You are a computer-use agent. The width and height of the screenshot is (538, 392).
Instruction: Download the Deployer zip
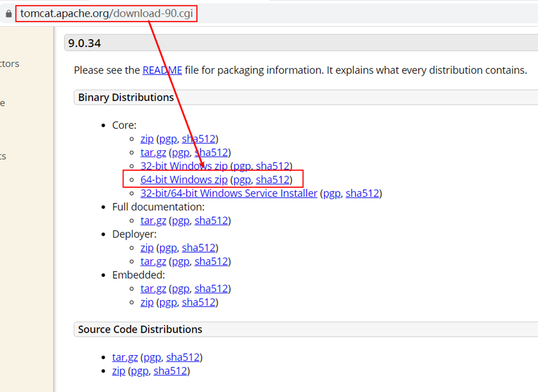click(147, 248)
